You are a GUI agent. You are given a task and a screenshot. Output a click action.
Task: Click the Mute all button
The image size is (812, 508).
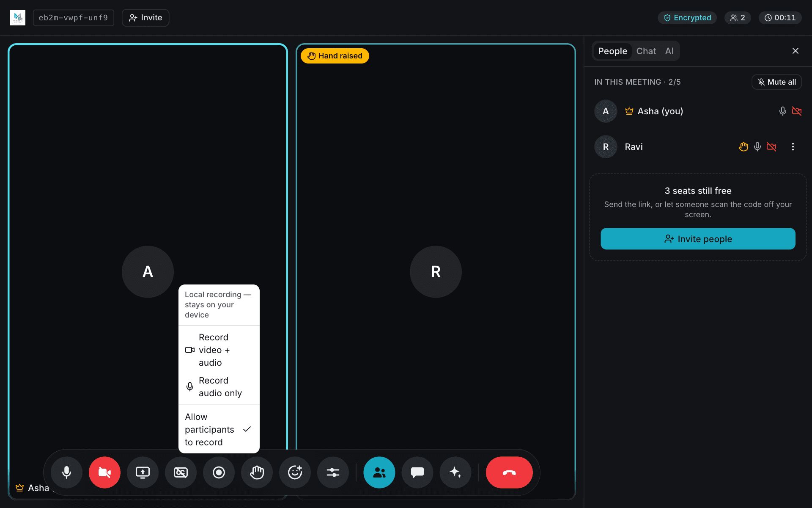point(776,82)
